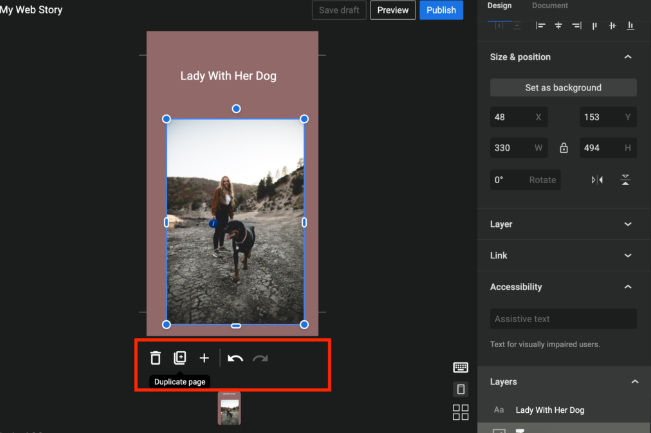The height and width of the screenshot is (433, 651).
Task: Click the Delete page trash icon
Action: 155,358
